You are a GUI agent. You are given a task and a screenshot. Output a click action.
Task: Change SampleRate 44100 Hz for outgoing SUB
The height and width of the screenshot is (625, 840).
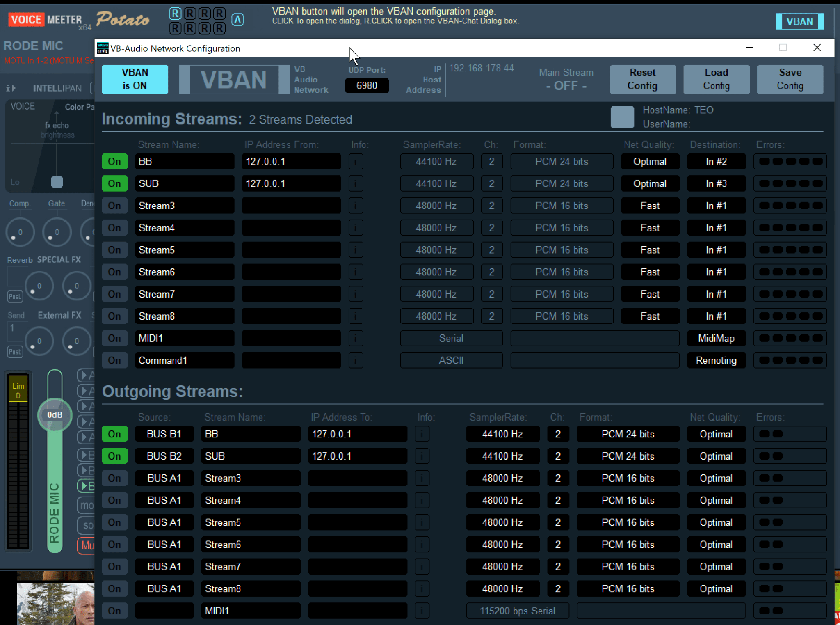[502, 456]
